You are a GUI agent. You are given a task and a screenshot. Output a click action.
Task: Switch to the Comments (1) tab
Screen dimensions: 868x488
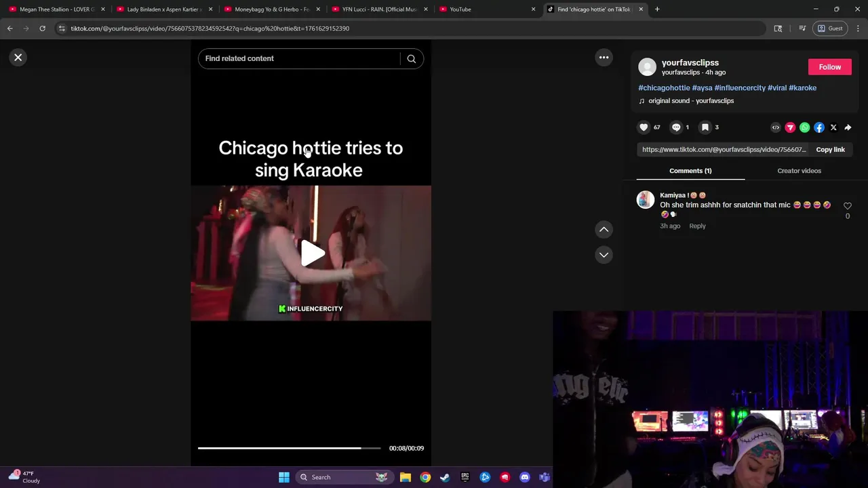point(690,171)
